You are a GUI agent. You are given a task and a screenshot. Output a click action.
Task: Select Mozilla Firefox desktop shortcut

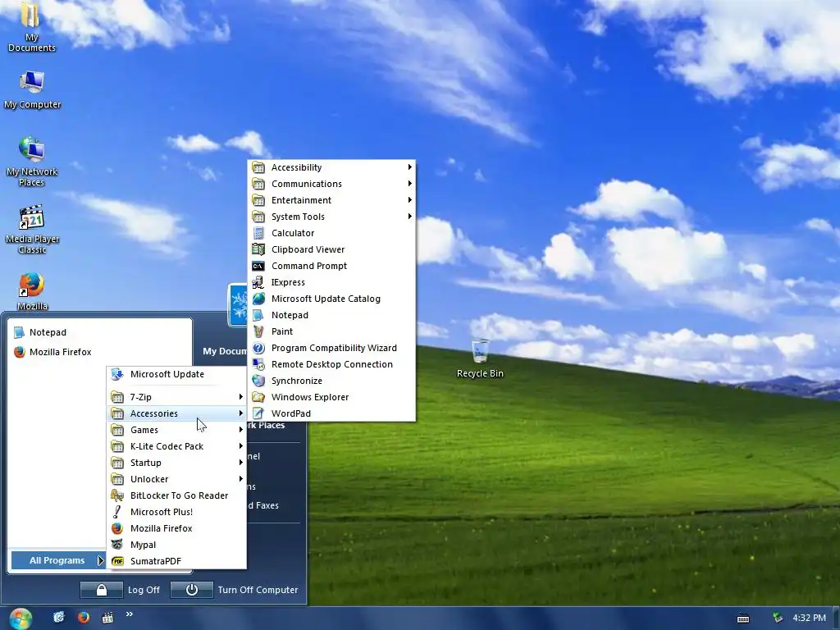[32, 291]
